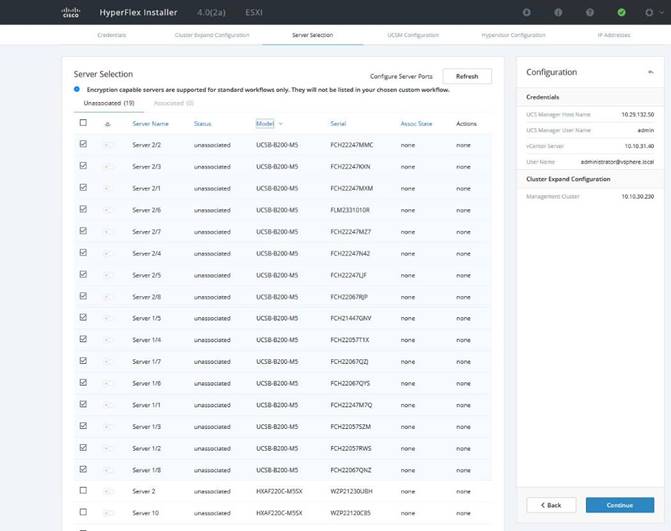The width and height of the screenshot is (671, 531).
Task: Toggle the select-all checkbox in the table header
Action: (x=83, y=123)
